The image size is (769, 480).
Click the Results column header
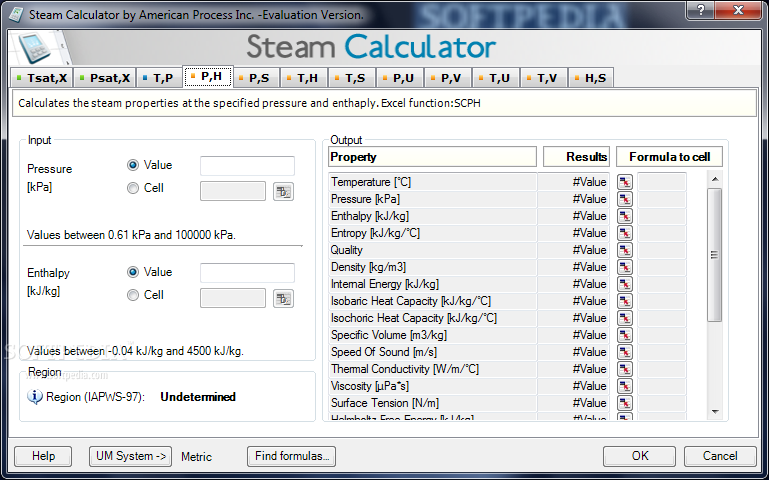(576, 157)
